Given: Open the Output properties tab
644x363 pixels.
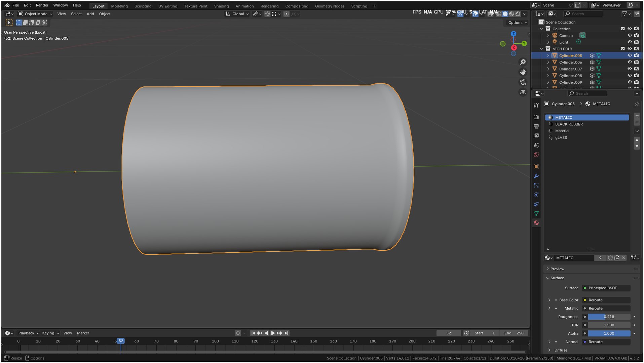Looking at the screenshot, I should click(536, 126).
